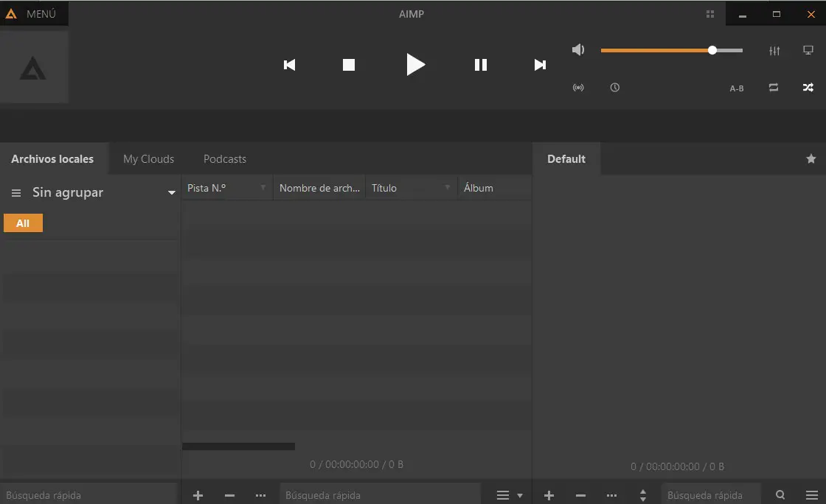Viewport: 826px width, 504px height.
Task: Skip to the next track
Action: pos(540,65)
